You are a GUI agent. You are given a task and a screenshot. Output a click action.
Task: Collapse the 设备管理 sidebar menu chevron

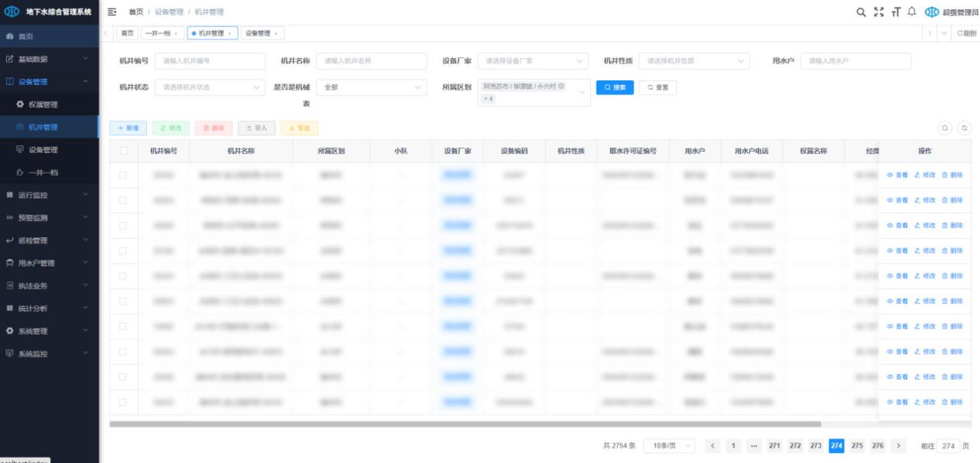tap(86, 82)
